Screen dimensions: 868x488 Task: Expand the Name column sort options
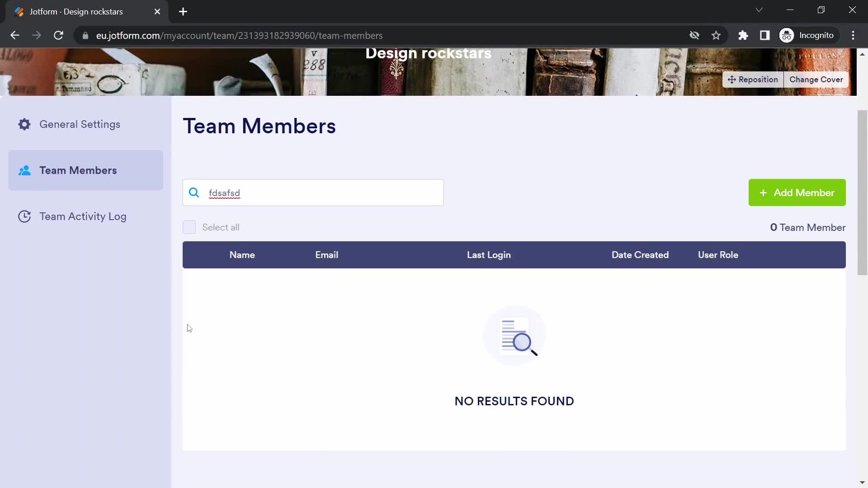pyautogui.click(x=243, y=255)
